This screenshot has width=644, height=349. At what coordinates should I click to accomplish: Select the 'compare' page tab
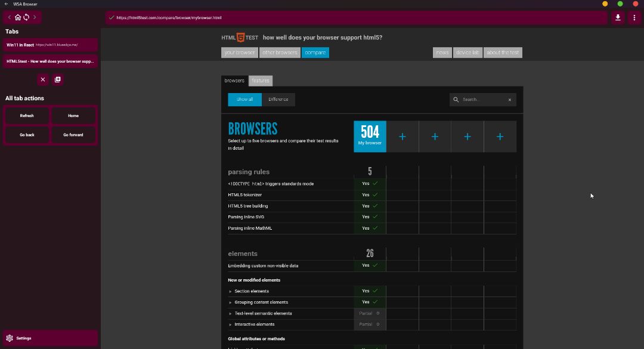click(x=315, y=52)
